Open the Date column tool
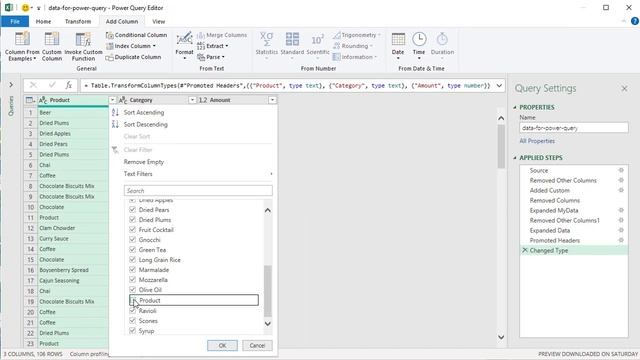Viewport: 640px width, 360px height. (398, 46)
